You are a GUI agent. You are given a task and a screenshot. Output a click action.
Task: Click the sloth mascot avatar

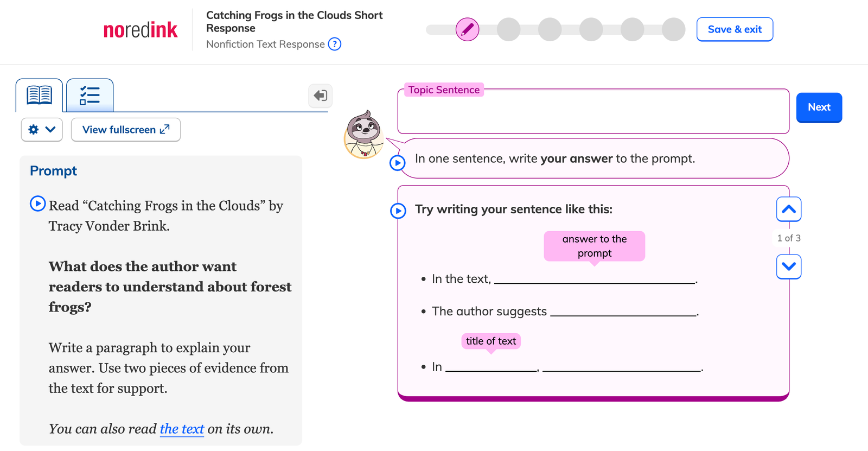click(364, 134)
